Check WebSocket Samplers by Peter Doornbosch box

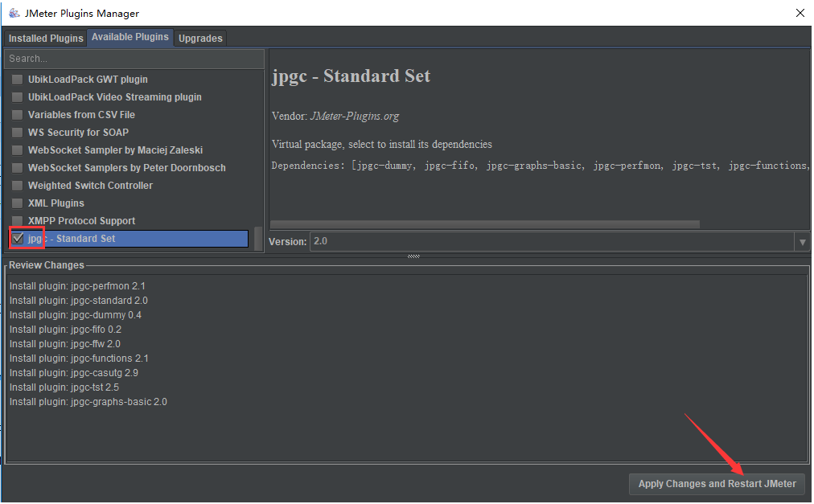[x=18, y=168]
